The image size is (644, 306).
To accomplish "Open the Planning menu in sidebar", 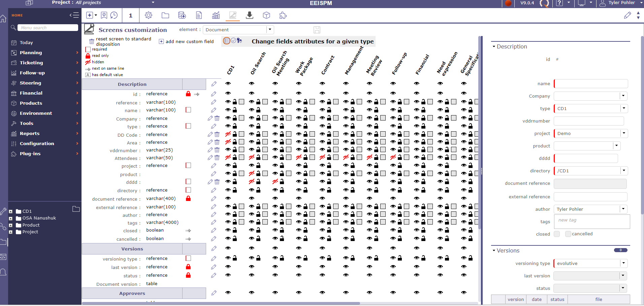I will pyautogui.click(x=31, y=53).
